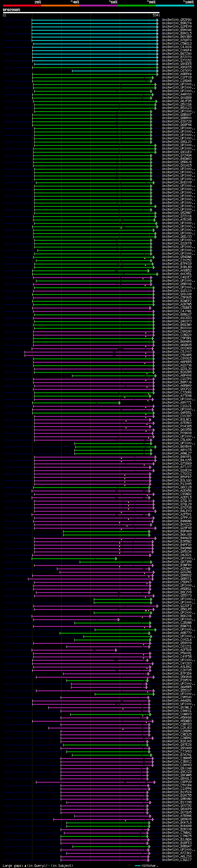Select the UniRef100_A9SKS5 label
The image size is (197, 868).
[177, 67]
